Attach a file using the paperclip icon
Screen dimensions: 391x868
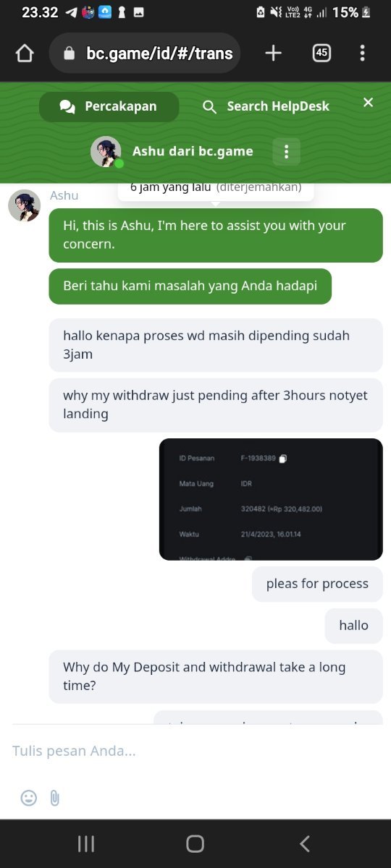[54, 798]
